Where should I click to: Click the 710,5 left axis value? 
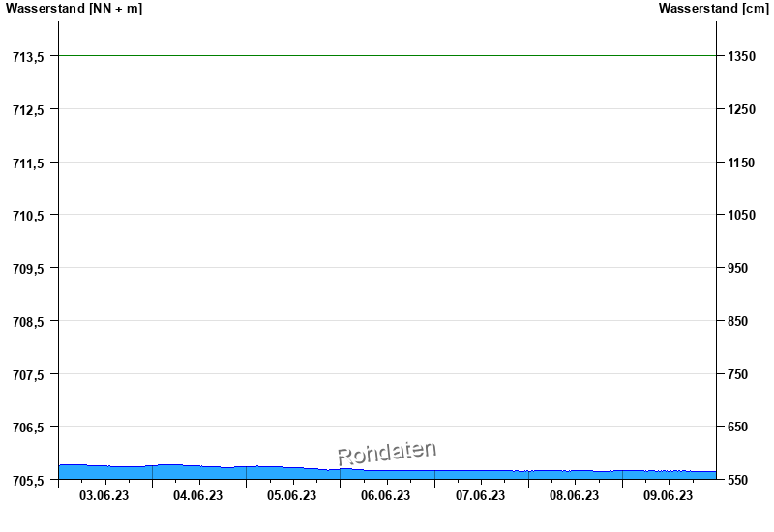pos(28,216)
